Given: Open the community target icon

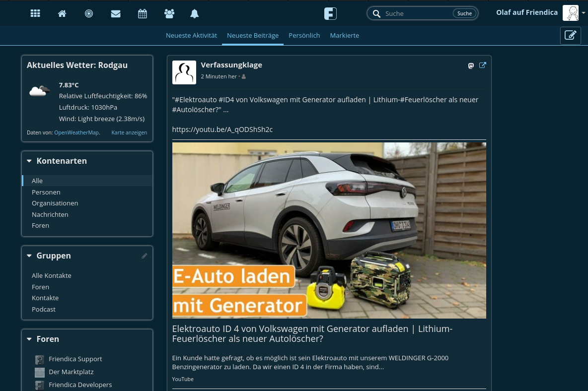Looking at the screenshot, I should [x=89, y=13].
